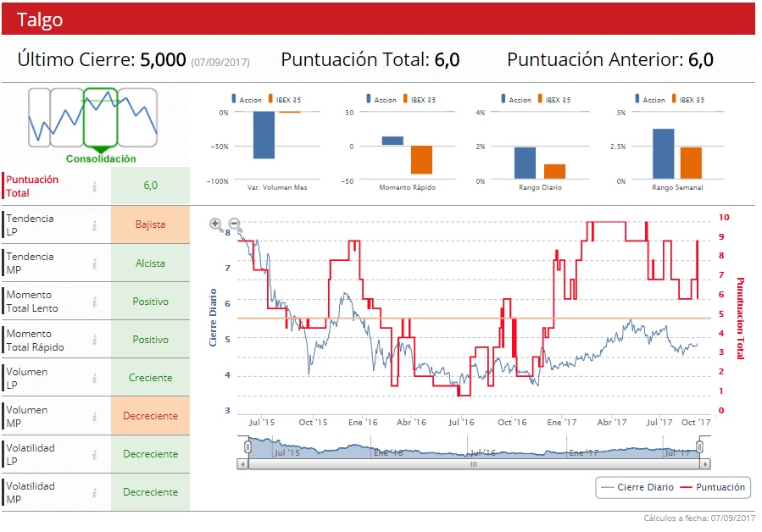The height and width of the screenshot is (532, 762).
Task: Open info icon beside Momento Total Lento
Action: 95,302
